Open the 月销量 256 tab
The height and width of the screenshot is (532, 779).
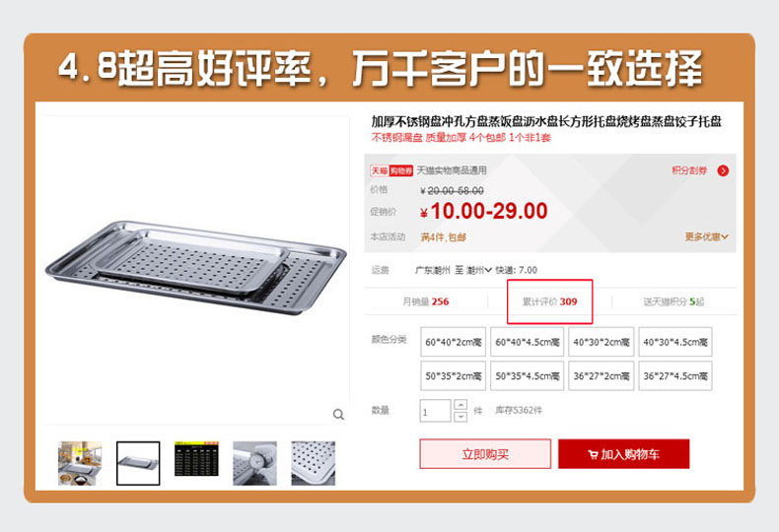pos(426,301)
